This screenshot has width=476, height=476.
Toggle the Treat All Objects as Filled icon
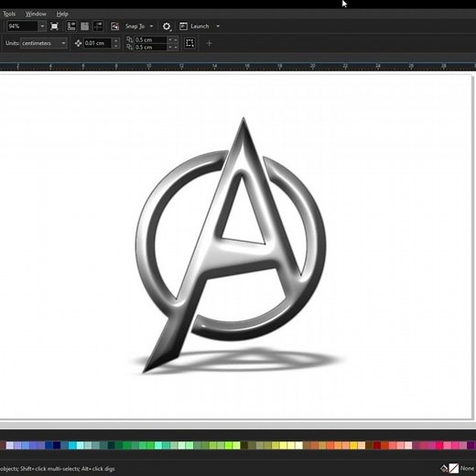(189, 43)
